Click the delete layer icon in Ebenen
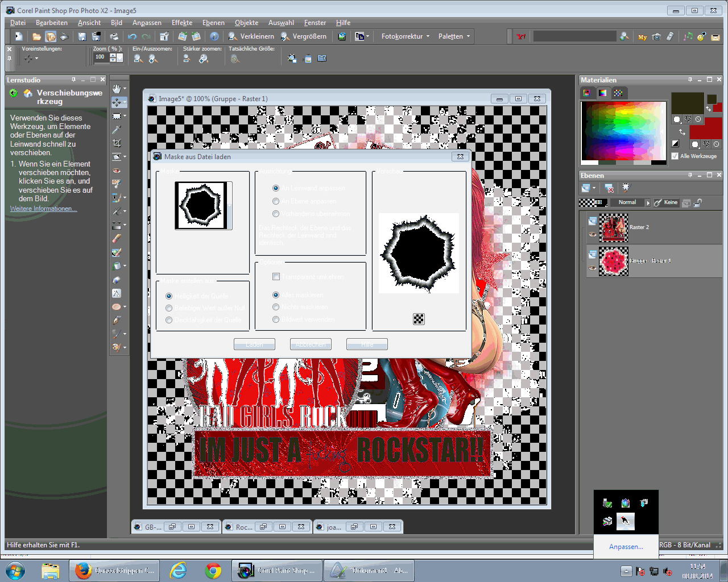The height and width of the screenshot is (582, 728). click(x=609, y=188)
